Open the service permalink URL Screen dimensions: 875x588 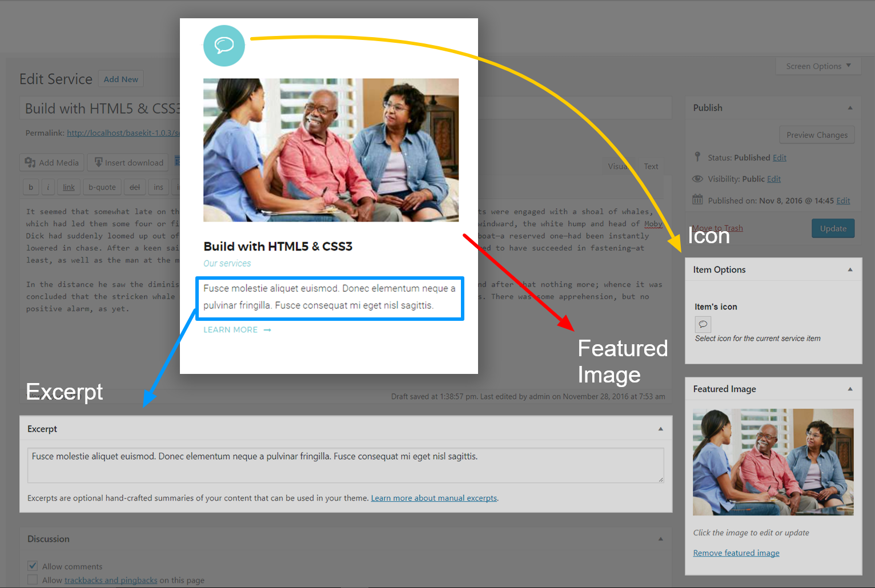(123, 133)
